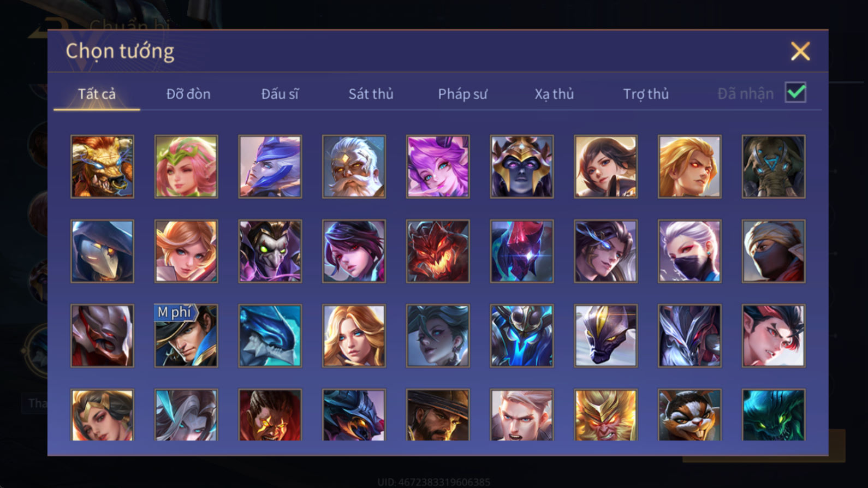The height and width of the screenshot is (488, 868).
Task: Choose the pink-haired girl with green headband
Action: coord(186,166)
